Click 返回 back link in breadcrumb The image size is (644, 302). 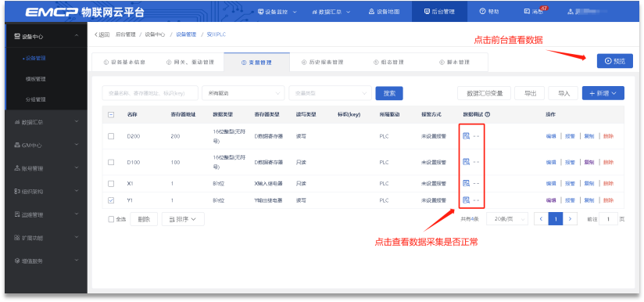pos(102,34)
